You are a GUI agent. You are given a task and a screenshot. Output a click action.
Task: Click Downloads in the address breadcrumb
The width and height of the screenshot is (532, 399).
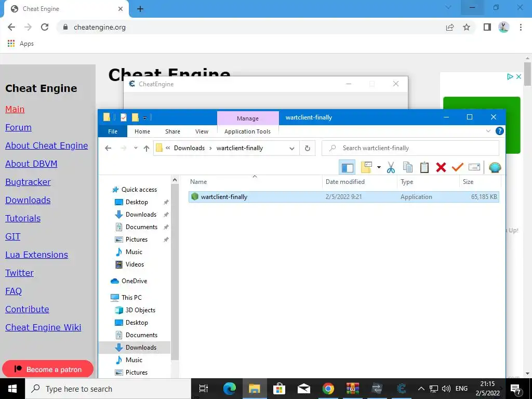[189, 148]
